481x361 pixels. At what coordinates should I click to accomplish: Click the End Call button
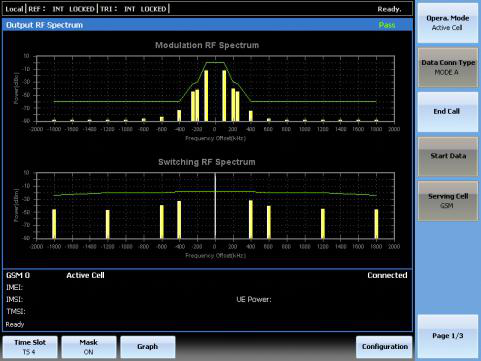[447, 112]
